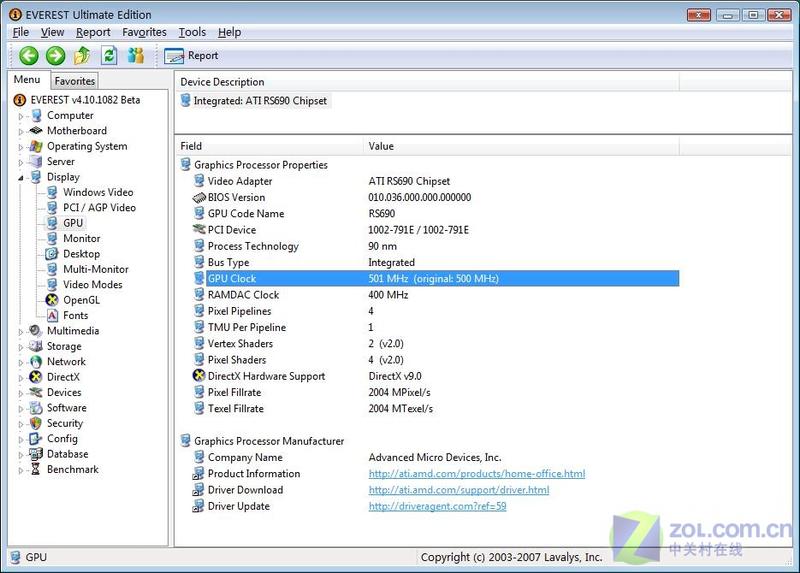The height and width of the screenshot is (573, 800).
Task: Select Video Modes in the tree
Action: pyautogui.click(x=92, y=285)
